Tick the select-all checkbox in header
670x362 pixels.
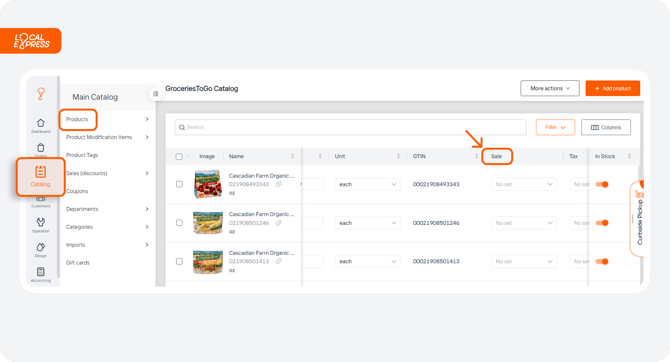click(x=179, y=156)
